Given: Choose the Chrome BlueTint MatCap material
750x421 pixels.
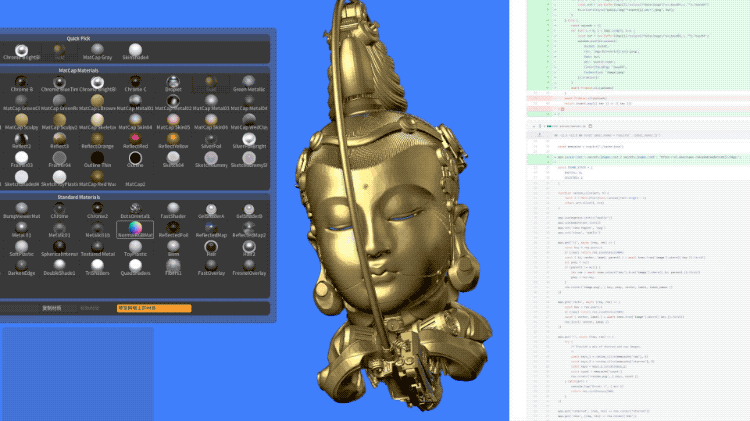Looking at the screenshot, I should tap(59, 84).
